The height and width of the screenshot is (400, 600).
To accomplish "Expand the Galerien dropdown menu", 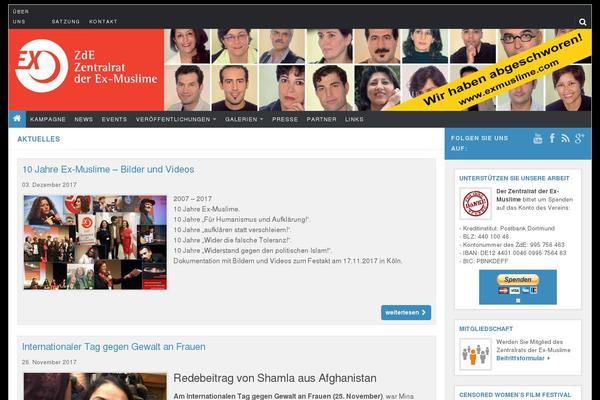I will (244, 119).
